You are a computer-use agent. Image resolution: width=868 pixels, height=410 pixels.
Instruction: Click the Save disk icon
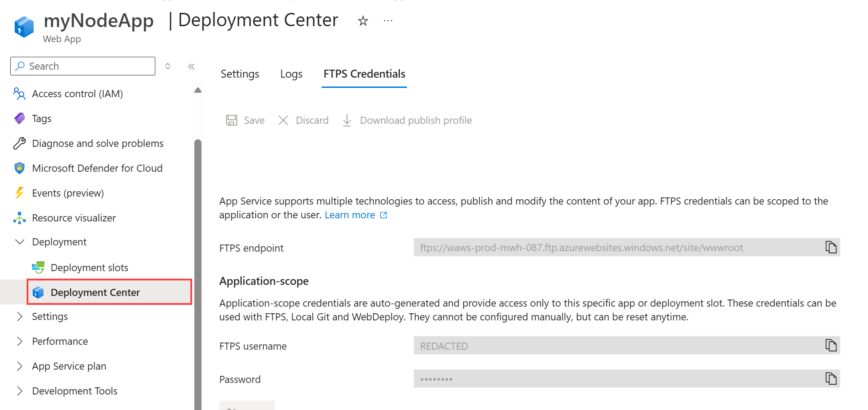[x=232, y=120]
